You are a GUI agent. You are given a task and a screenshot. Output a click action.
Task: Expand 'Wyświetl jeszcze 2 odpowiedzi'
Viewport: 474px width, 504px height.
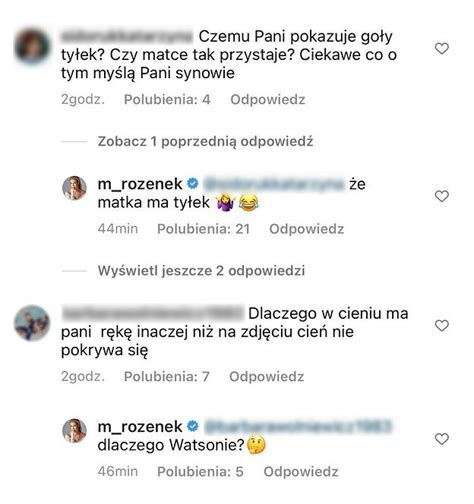[x=201, y=270]
